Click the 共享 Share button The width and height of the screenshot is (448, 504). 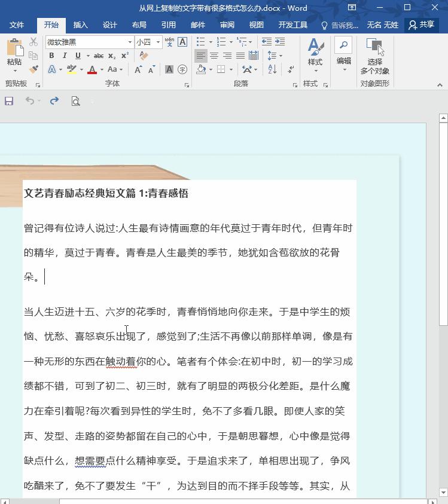421,25
